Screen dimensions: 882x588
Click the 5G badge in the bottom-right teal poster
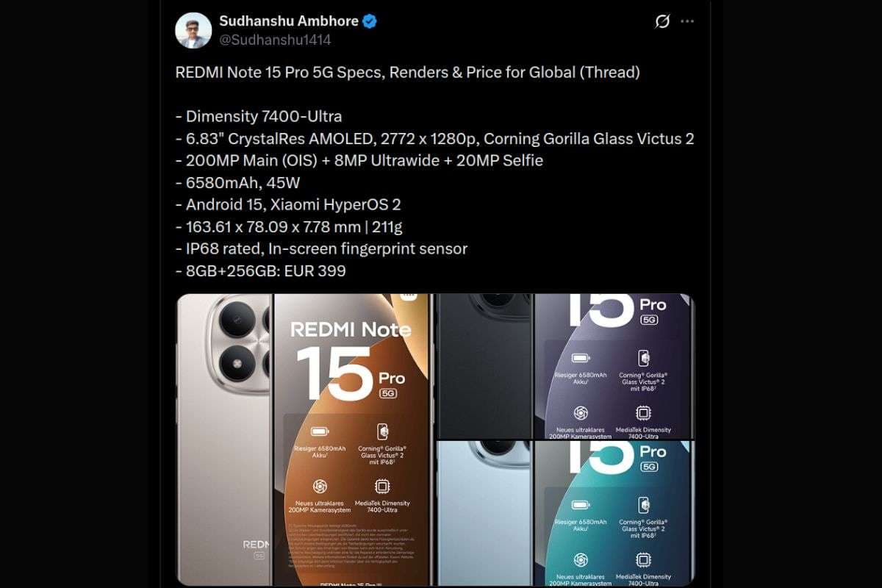click(x=649, y=467)
